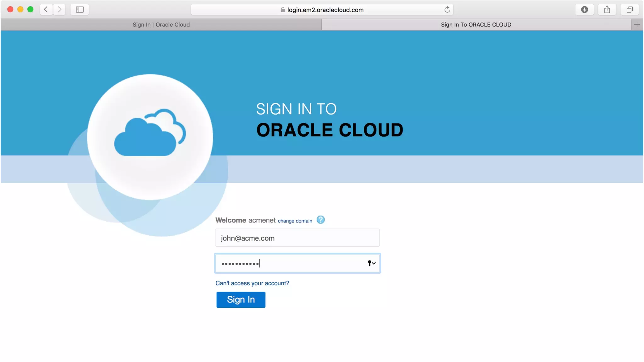644x362 pixels.
Task: Click the change domain link
Action: (295, 221)
